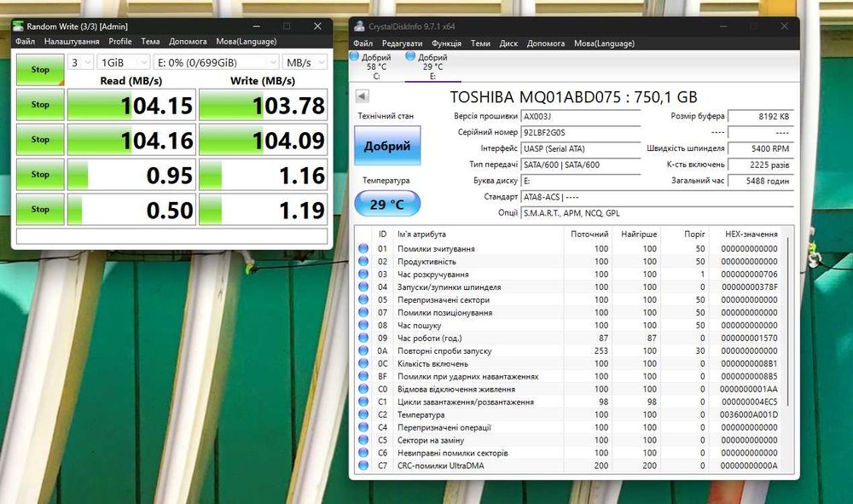Click blue status icon of attribute BF

363,376
